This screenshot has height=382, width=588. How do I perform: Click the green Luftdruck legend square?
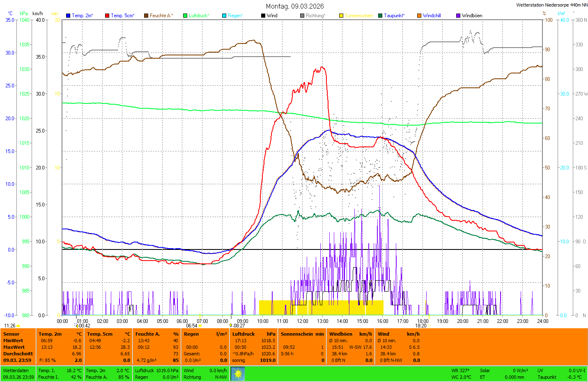185,16
